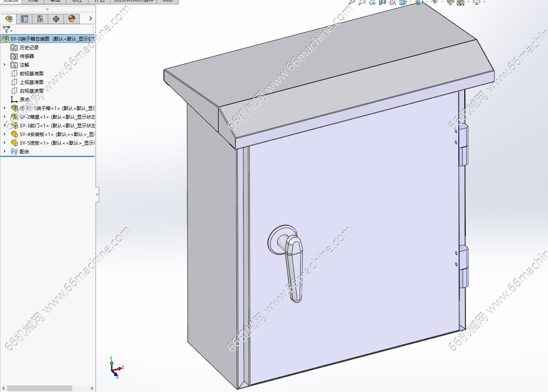
Task: Click the Edit Appearance icon in view toolbar
Action: click(x=450, y=2)
